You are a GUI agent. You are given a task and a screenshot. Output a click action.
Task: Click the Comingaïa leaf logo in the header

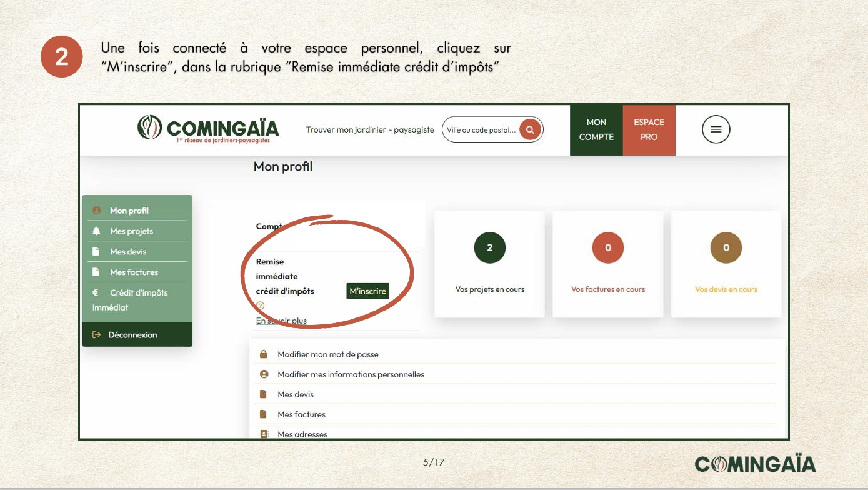point(149,127)
